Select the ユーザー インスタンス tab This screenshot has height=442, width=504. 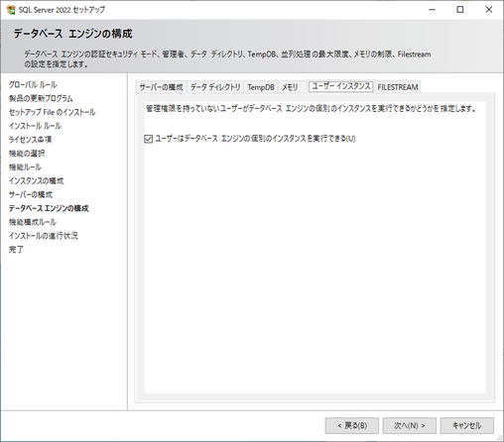point(341,86)
